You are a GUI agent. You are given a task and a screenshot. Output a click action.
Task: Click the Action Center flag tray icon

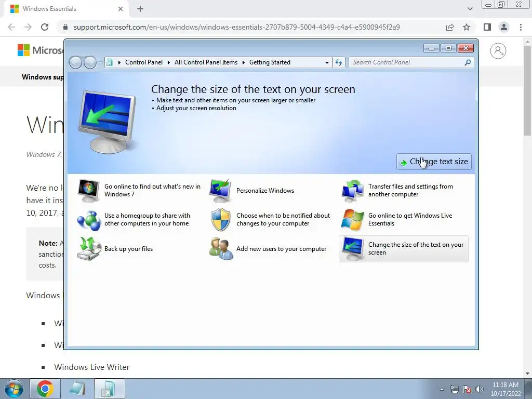[x=467, y=389]
